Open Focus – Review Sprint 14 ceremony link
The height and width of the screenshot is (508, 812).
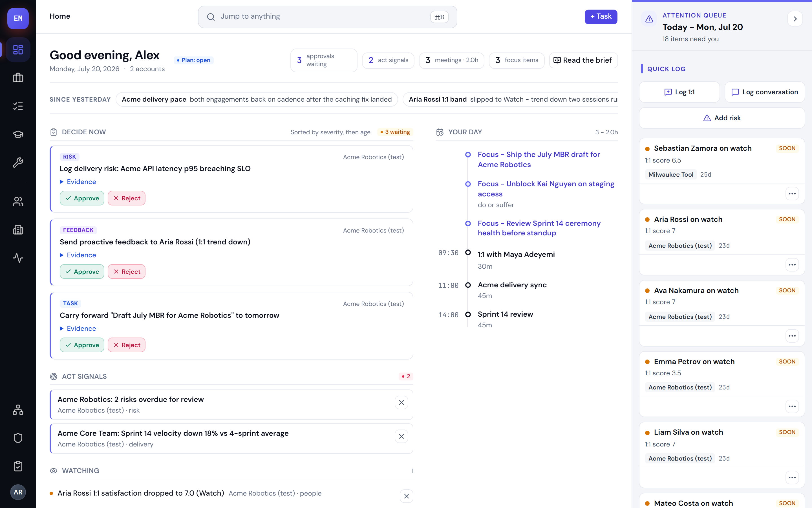click(x=539, y=228)
